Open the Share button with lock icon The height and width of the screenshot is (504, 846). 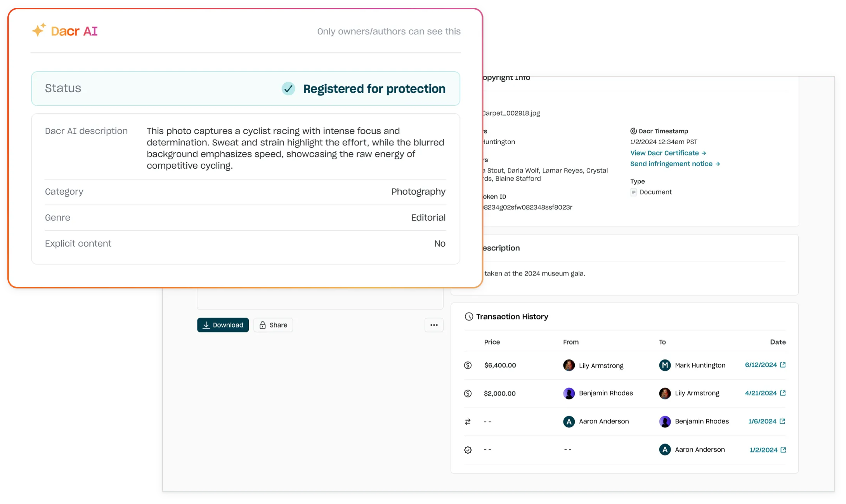click(273, 325)
